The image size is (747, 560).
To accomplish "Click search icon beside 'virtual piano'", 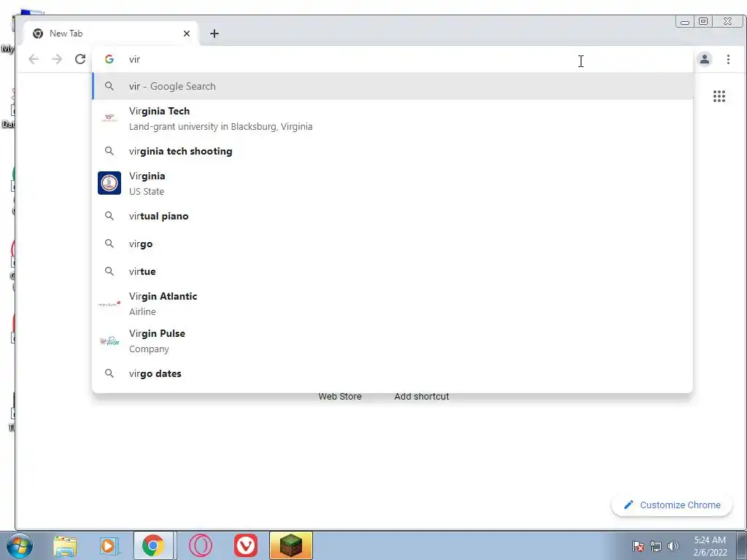I will click(x=109, y=216).
